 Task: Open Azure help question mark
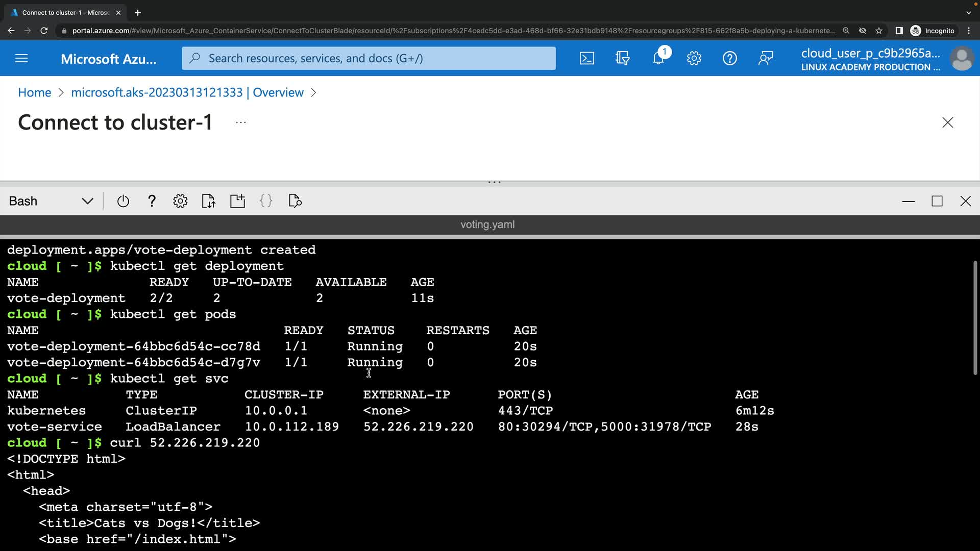(x=729, y=58)
